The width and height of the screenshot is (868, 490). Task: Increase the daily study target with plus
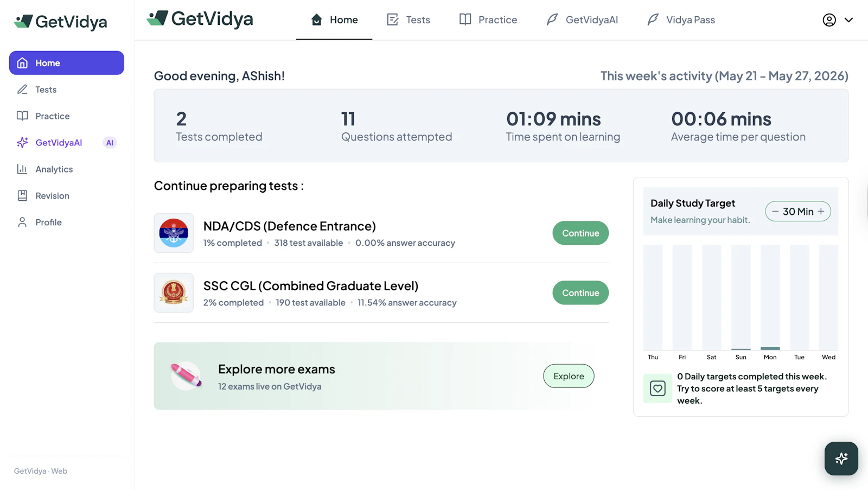tap(821, 212)
